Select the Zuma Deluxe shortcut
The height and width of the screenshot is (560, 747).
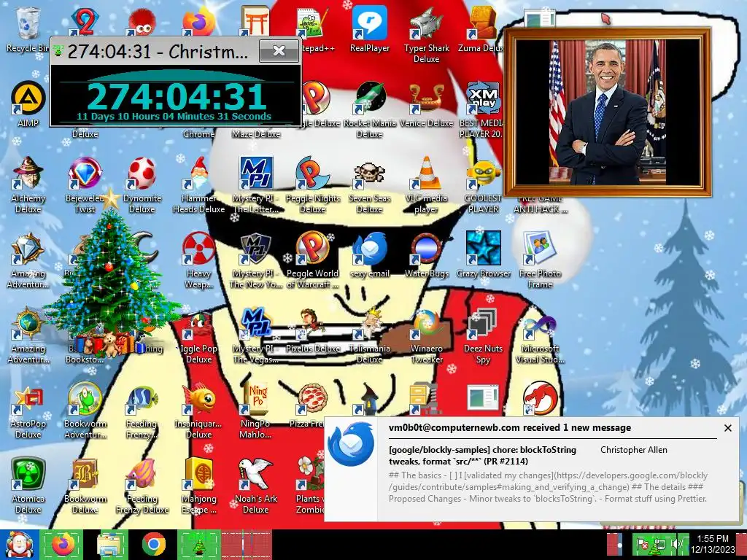point(482,28)
